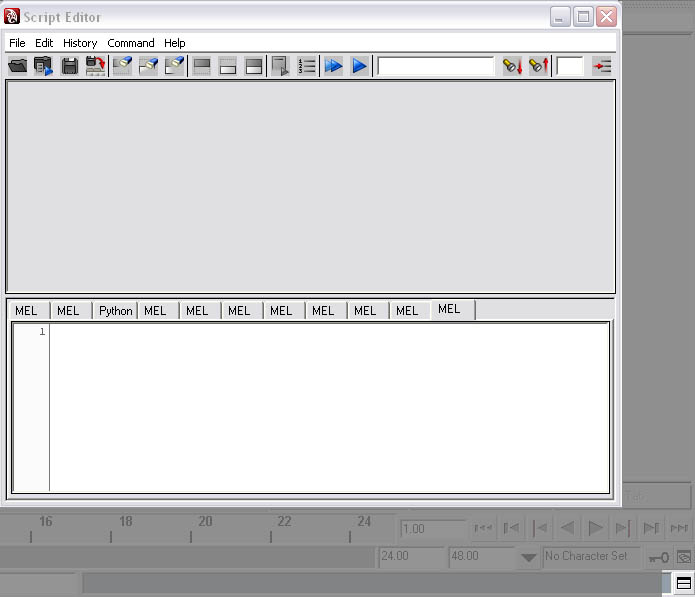This screenshot has height=597, width=695.
Task: Click the Clear History icon
Action: [x=122, y=66]
